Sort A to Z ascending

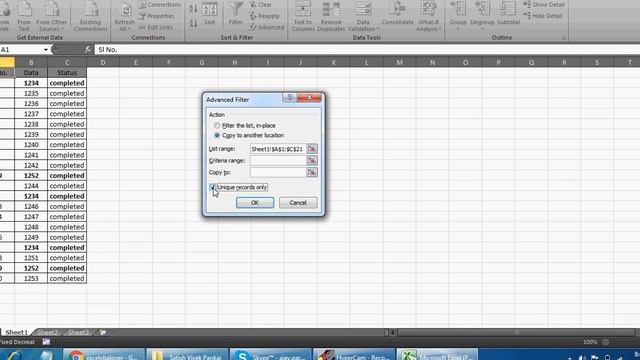point(193,8)
